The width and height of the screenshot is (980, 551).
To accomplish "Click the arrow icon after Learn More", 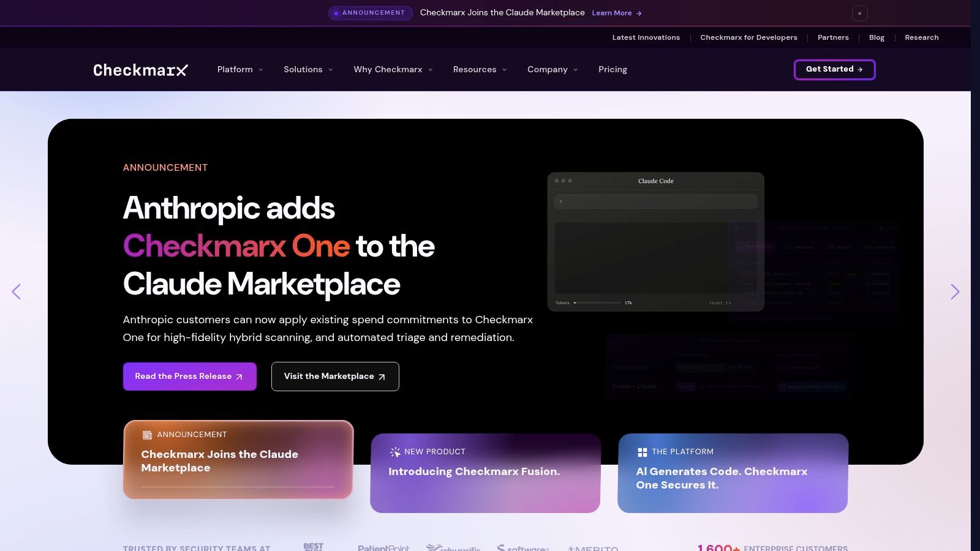I will (x=639, y=13).
